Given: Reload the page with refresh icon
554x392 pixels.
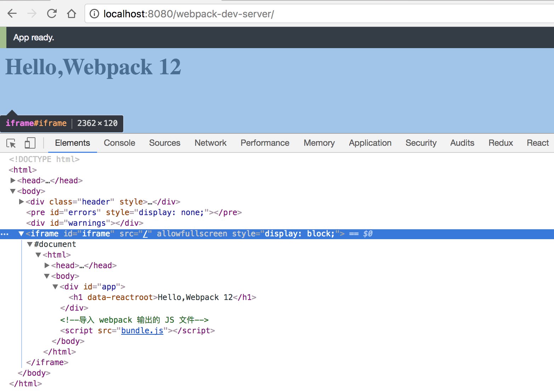Looking at the screenshot, I should [x=52, y=14].
